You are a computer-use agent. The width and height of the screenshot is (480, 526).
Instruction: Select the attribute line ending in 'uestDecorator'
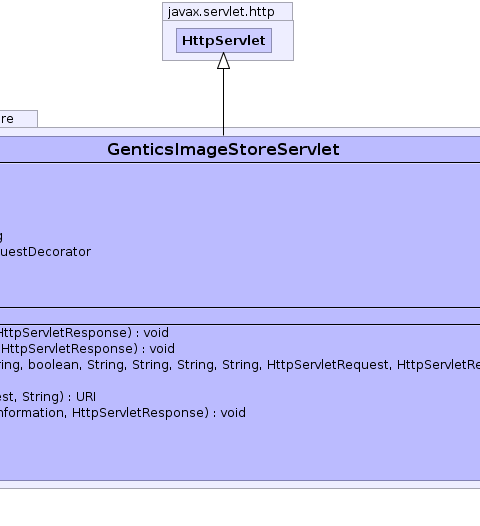tap(45, 252)
